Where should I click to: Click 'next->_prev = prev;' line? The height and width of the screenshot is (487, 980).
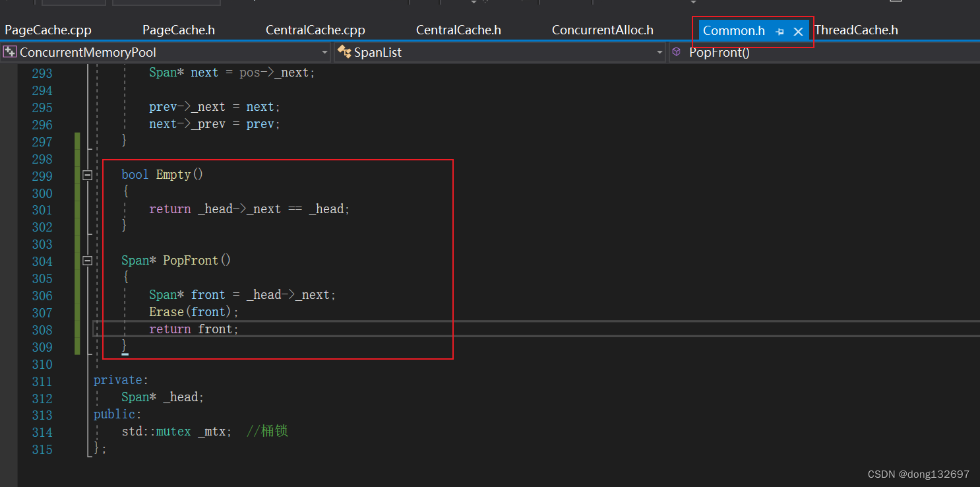(x=215, y=124)
